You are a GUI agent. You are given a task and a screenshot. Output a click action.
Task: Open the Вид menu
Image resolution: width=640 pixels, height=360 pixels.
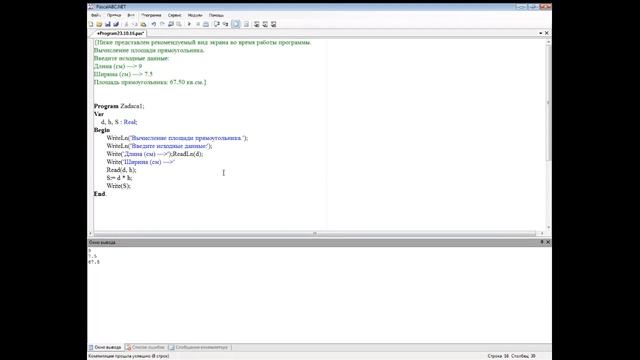tap(131, 15)
